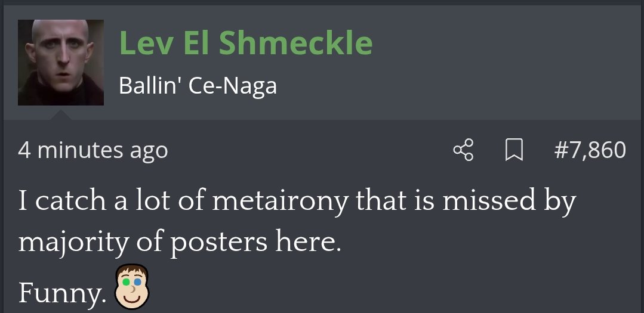Click the '4 minutes ago' timestamp
The image size is (644, 313).
[93, 151]
